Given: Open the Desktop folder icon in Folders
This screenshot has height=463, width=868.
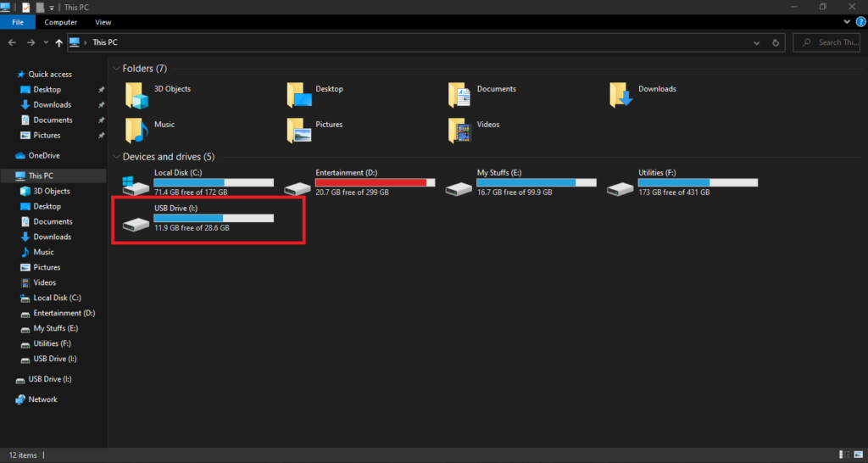Looking at the screenshot, I should click(299, 95).
